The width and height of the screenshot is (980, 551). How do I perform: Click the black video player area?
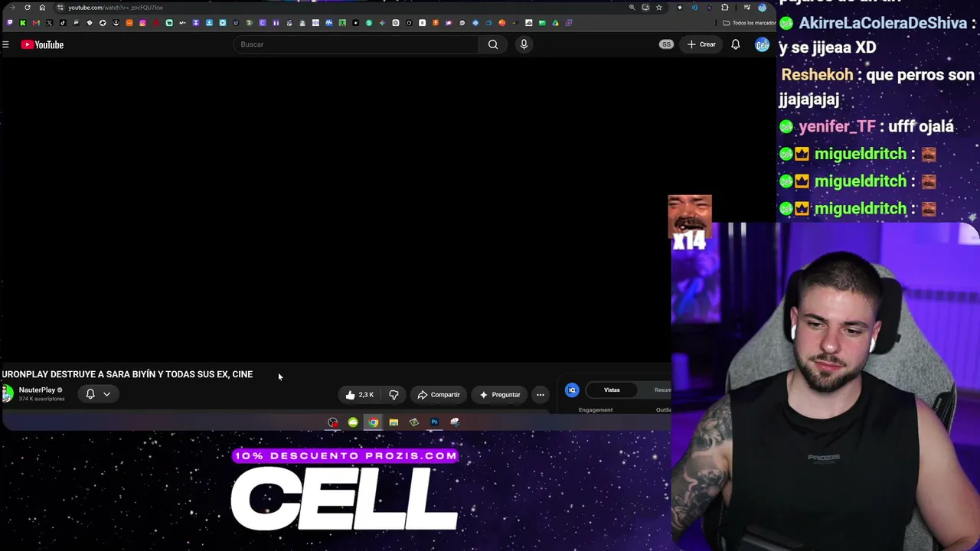[335, 210]
